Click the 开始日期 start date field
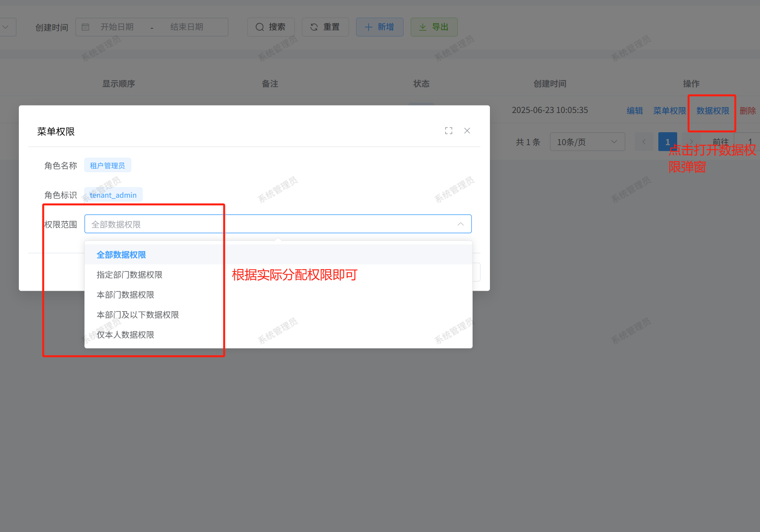The width and height of the screenshot is (760, 532). tap(117, 27)
